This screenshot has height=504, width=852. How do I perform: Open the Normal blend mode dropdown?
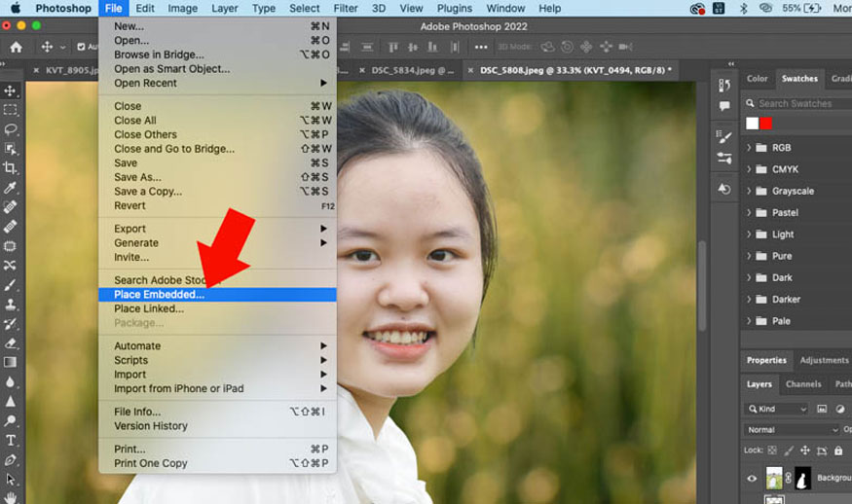click(x=792, y=430)
